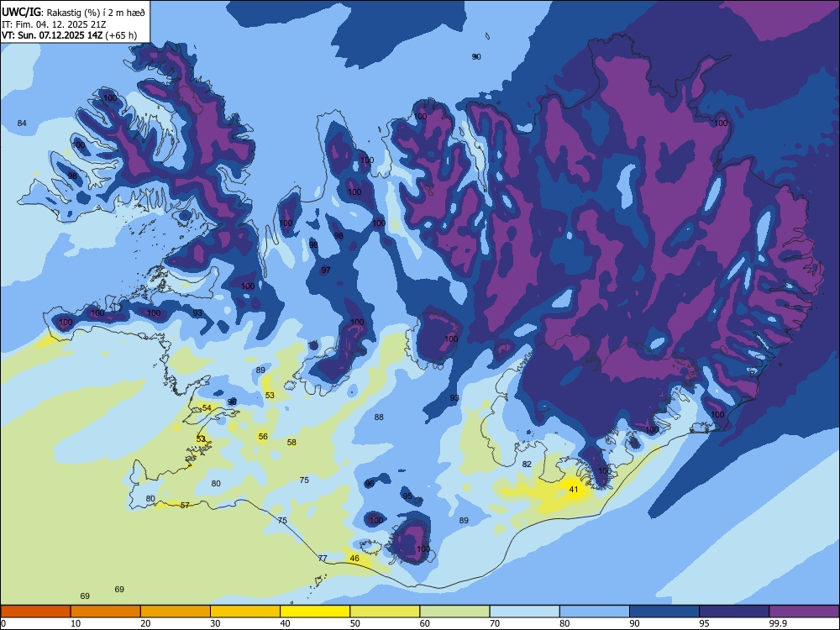Click the 97 humidity value on the map

pos(326,270)
